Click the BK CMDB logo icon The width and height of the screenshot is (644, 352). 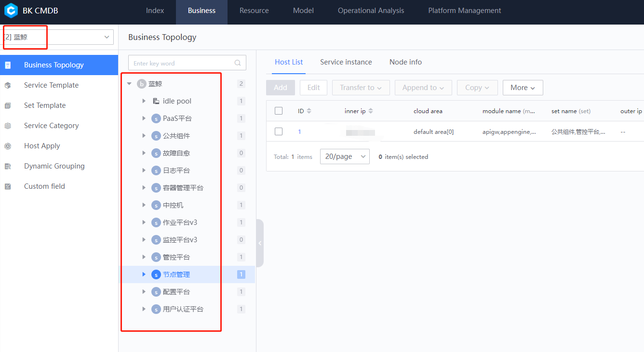11,11
